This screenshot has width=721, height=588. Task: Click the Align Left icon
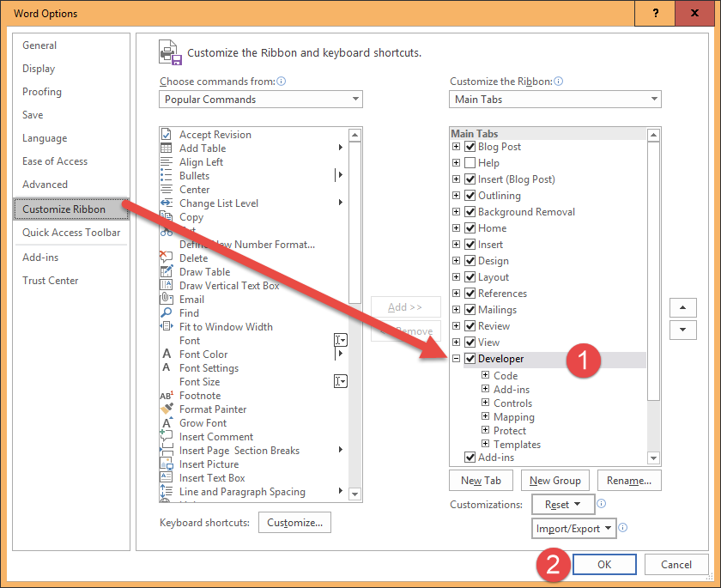(x=166, y=162)
